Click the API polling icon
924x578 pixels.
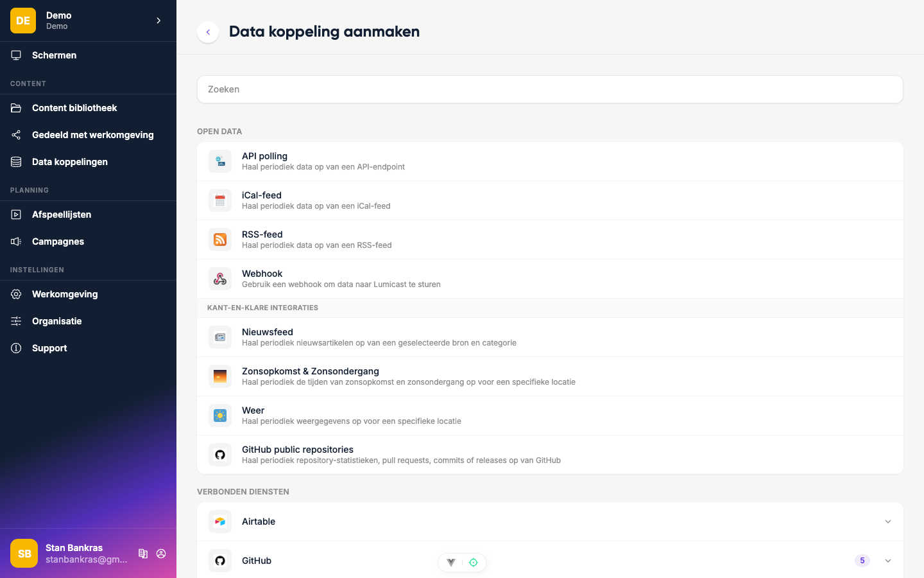coord(220,161)
